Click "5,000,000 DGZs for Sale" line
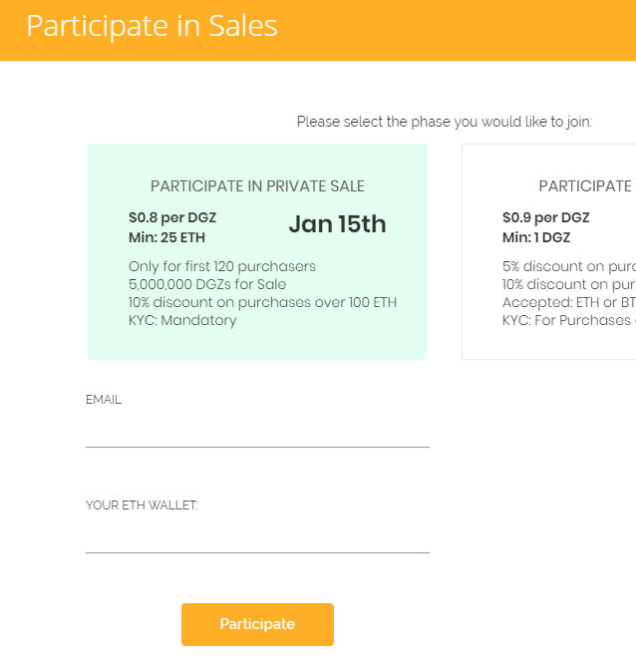 [207, 284]
